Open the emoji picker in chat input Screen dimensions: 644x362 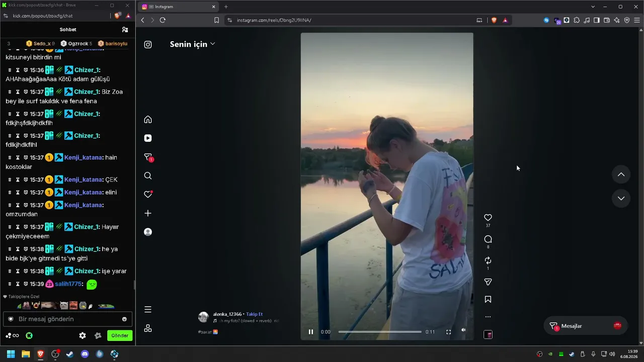[x=124, y=319]
